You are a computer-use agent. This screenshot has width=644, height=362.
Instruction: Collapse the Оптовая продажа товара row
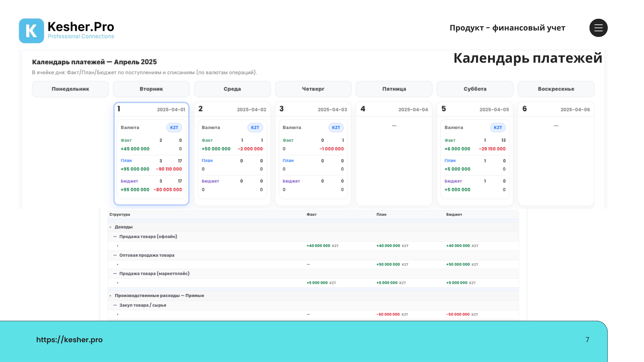[115, 255]
